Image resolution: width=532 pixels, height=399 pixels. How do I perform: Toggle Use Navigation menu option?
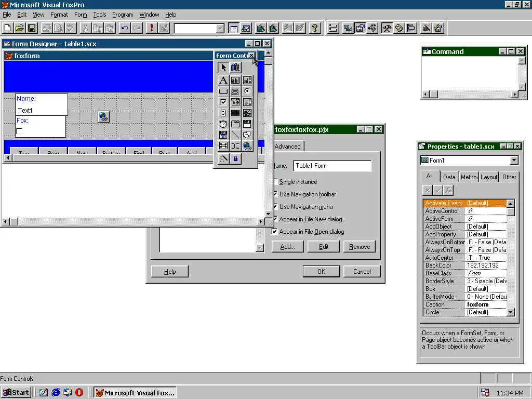point(303,207)
